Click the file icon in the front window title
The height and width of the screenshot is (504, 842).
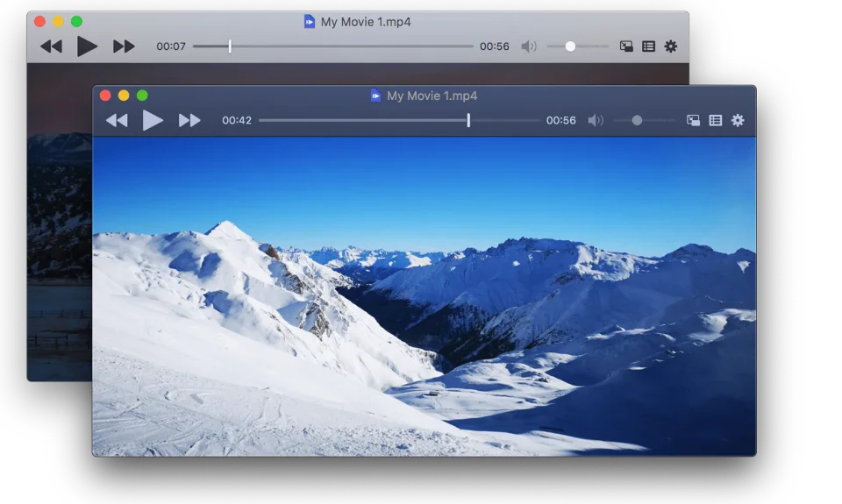tap(375, 96)
